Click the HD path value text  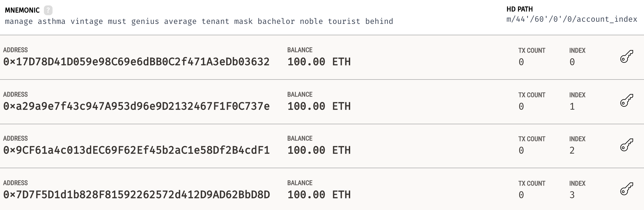click(572, 20)
